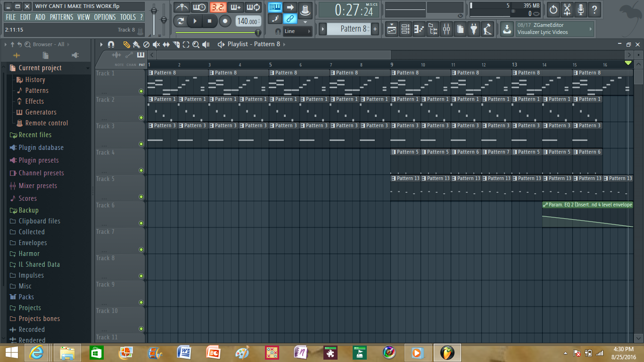Click the Param. EQ 2 automation clip
Viewport: 644px width, 362px height.
pyautogui.click(x=587, y=214)
